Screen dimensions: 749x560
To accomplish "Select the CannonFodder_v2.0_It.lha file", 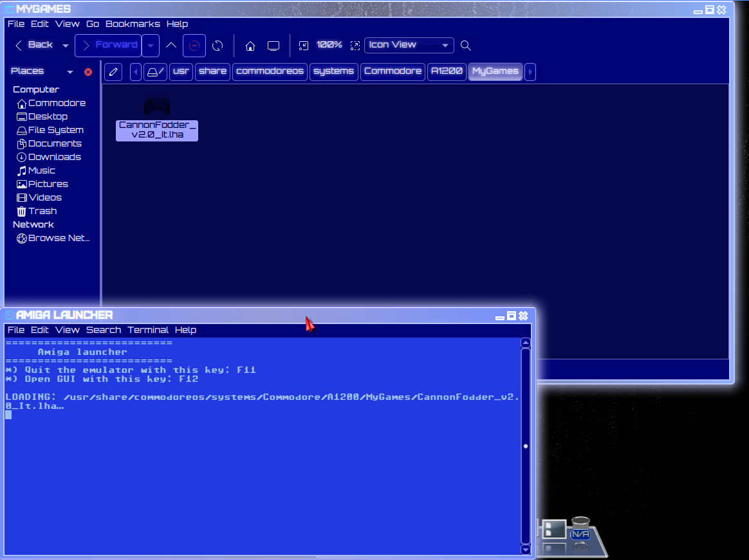I will (x=156, y=120).
